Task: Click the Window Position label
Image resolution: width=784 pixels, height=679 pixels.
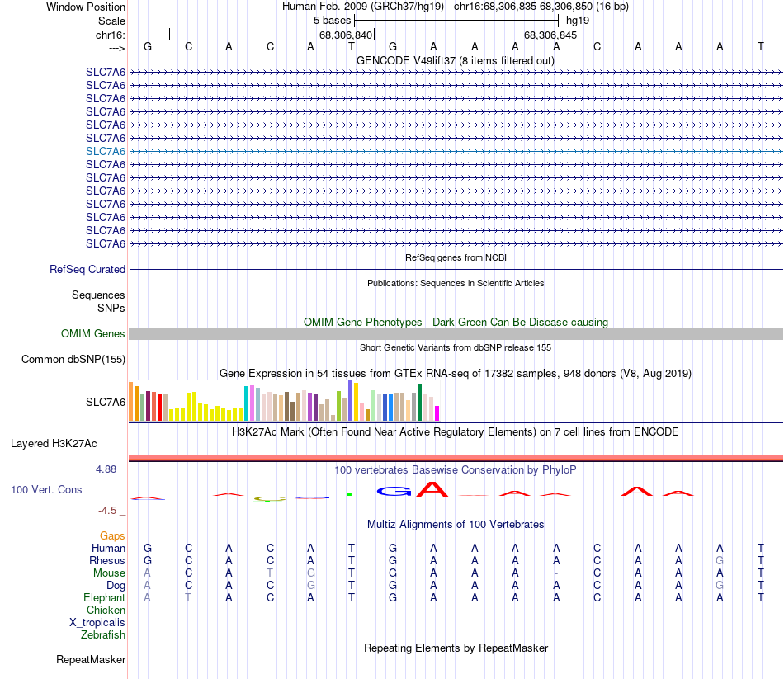Action: (x=86, y=7)
